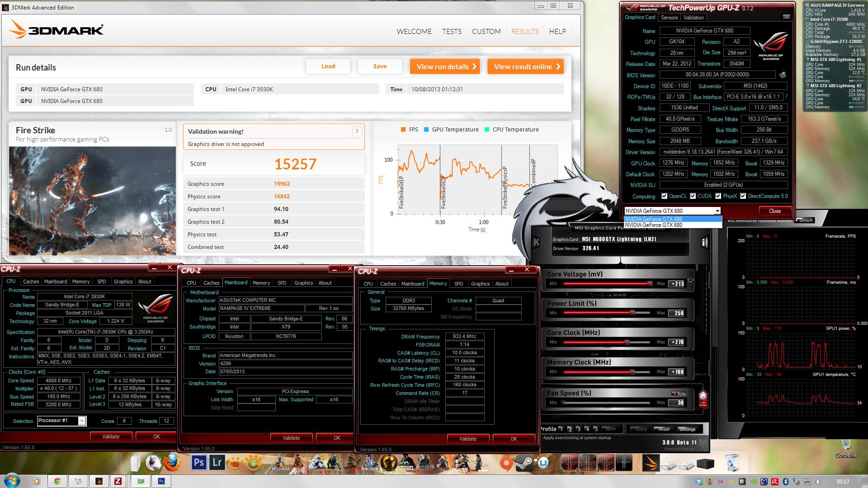This screenshot has width=868, height=488.
Task: Click the Detach button in Afterburner monitor
Action: [806, 221]
